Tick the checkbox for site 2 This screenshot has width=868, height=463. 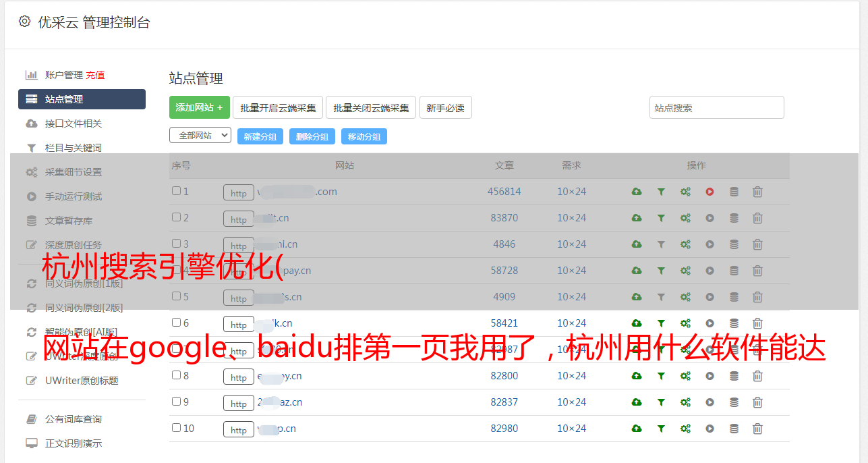point(176,217)
